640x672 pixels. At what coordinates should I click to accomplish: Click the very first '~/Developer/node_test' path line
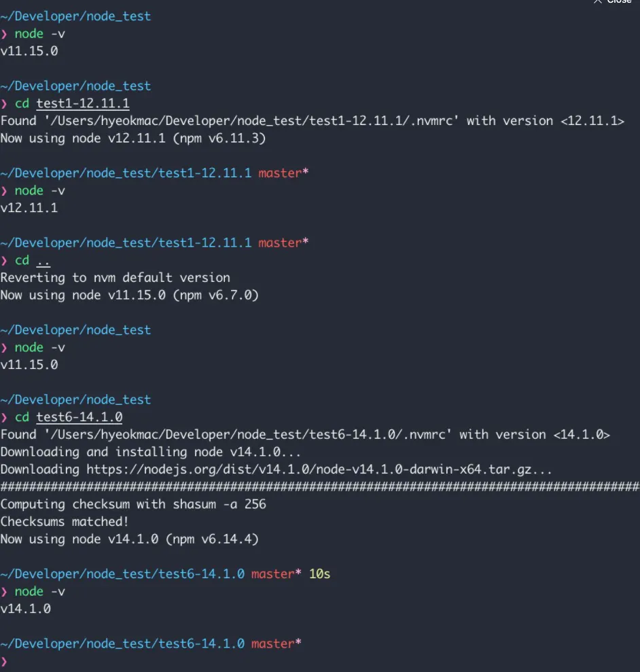click(75, 16)
